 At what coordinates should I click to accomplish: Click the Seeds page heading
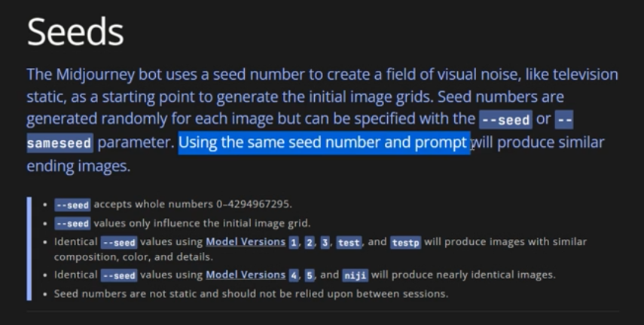point(75,32)
